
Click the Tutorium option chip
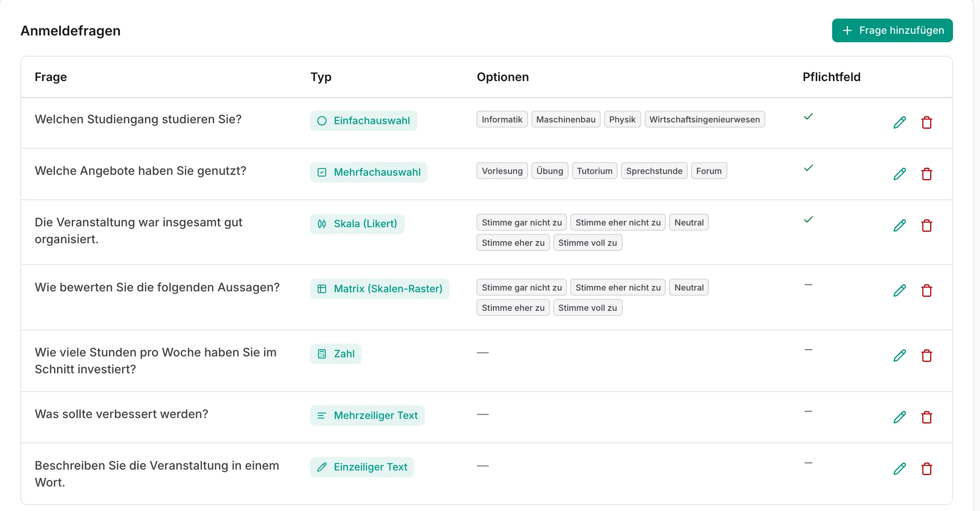point(594,171)
